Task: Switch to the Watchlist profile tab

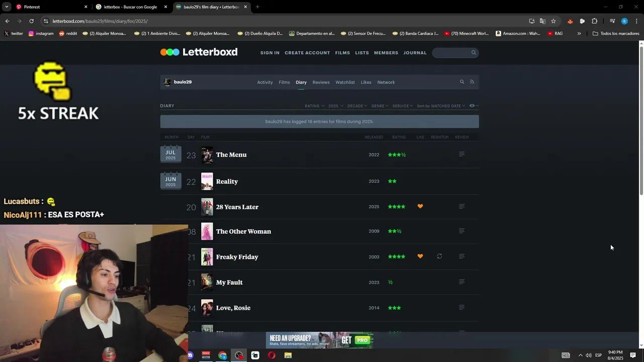Action: point(345,82)
